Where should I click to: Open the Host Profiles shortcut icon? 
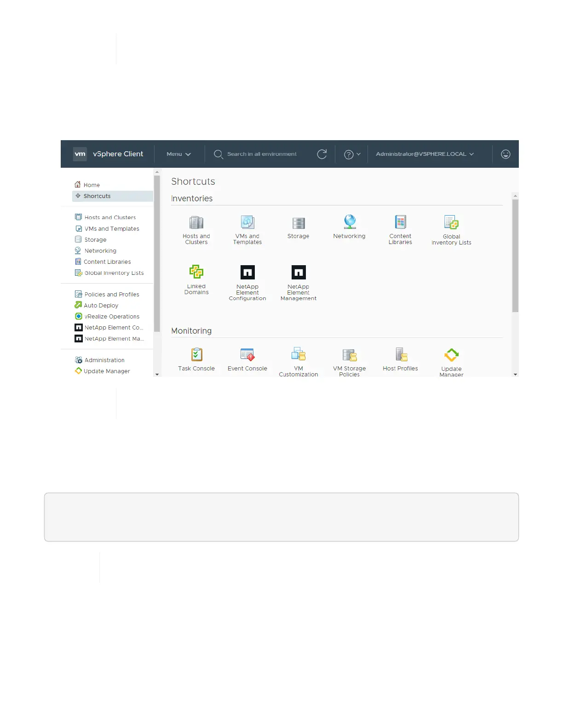pyautogui.click(x=401, y=355)
